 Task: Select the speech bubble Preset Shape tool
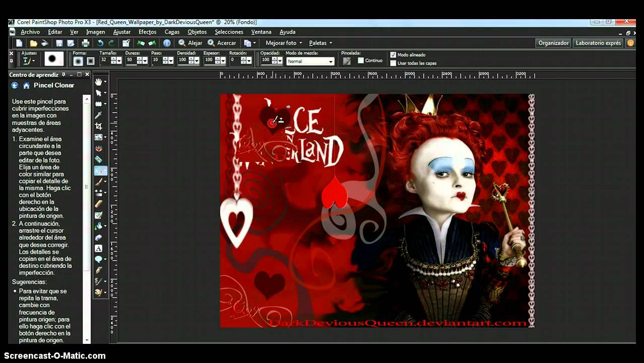(99, 259)
